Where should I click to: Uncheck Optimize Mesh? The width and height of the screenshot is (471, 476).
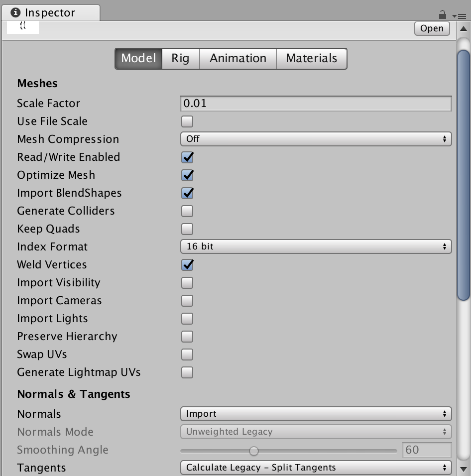pyautogui.click(x=187, y=175)
